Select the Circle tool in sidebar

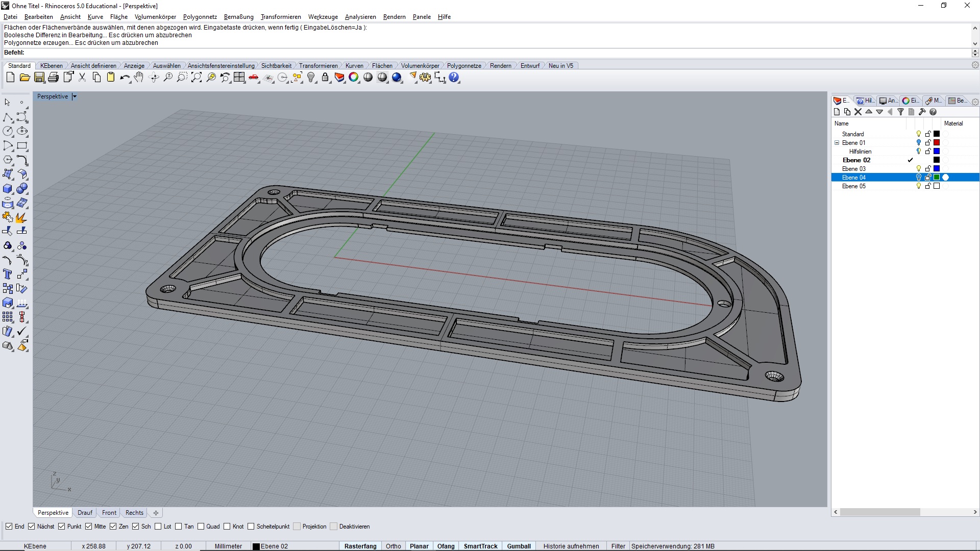[x=8, y=132]
